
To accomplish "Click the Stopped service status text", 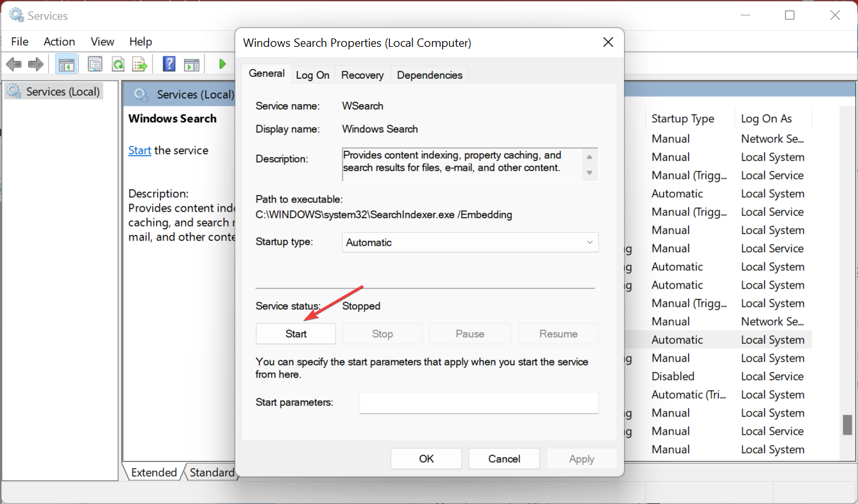I will pos(362,306).
